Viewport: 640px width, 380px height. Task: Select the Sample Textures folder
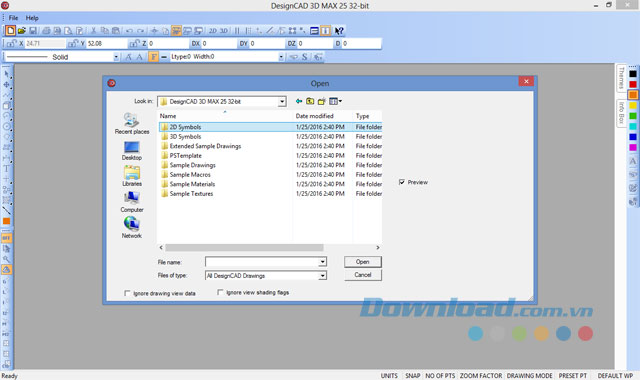click(x=191, y=193)
